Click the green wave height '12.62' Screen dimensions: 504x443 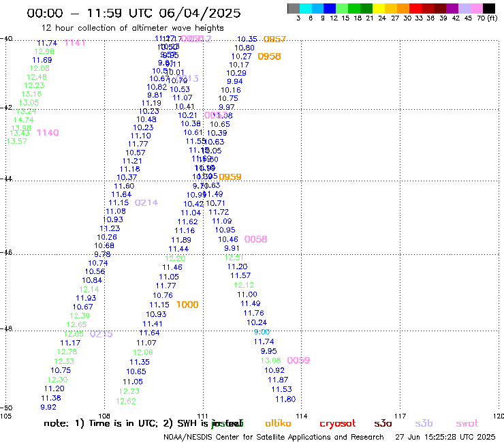point(126,401)
